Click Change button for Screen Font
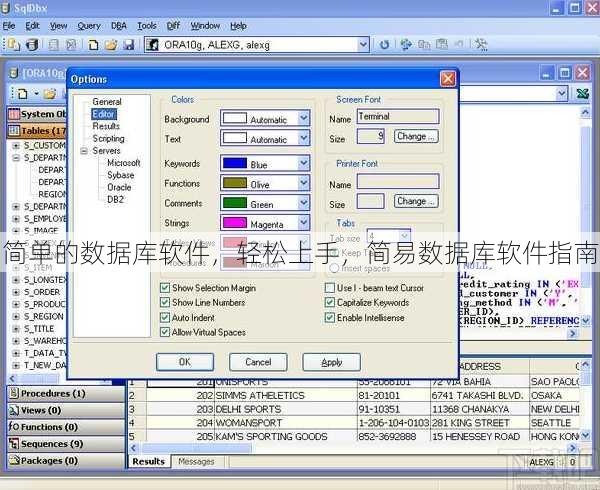 coord(416,136)
